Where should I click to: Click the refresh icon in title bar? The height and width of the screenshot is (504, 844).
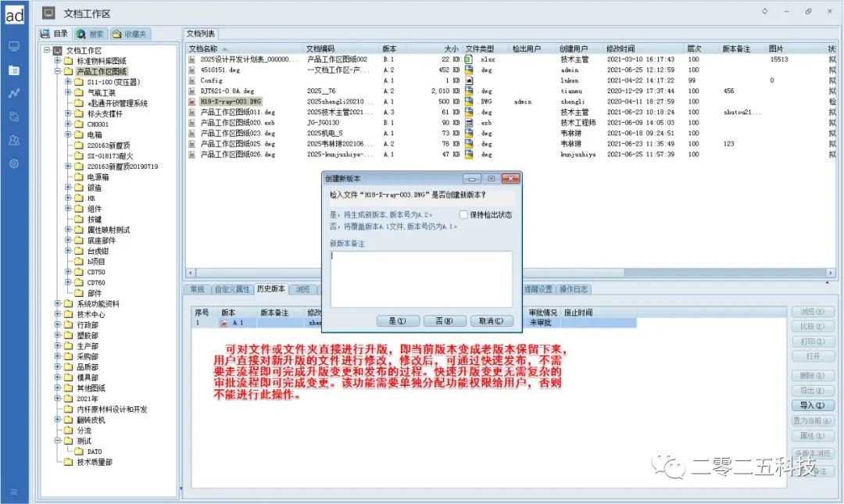[x=764, y=11]
